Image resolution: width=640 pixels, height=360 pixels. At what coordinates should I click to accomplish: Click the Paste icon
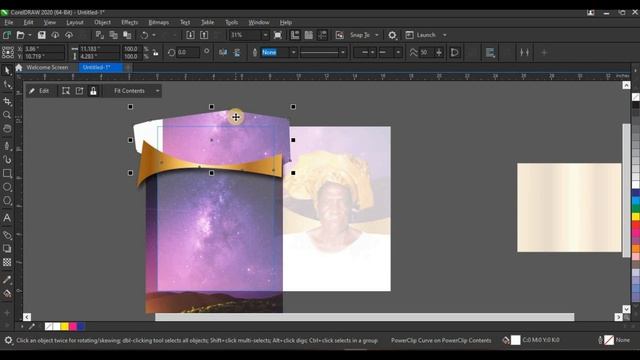[x=127, y=35]
